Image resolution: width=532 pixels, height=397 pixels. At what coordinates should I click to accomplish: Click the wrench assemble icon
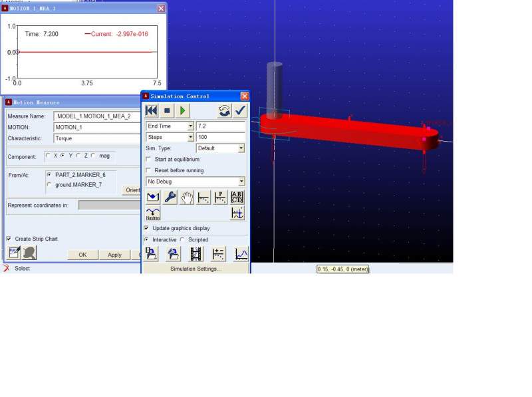click(x=170, y=197)
